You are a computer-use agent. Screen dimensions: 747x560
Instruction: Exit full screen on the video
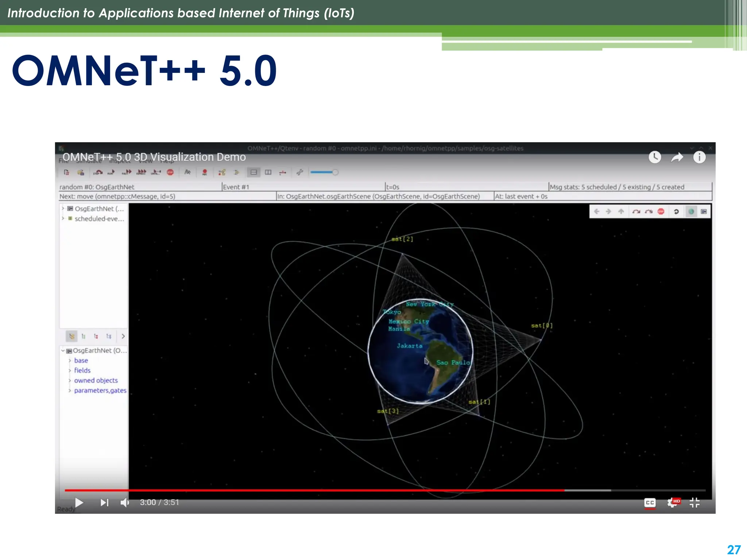click(x=694, y=503)
